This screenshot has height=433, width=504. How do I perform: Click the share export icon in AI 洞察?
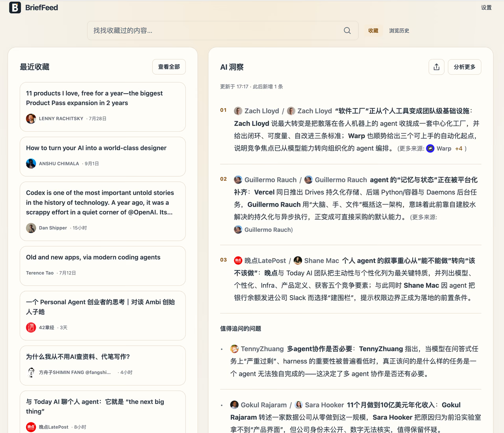(x=436, y=67)
